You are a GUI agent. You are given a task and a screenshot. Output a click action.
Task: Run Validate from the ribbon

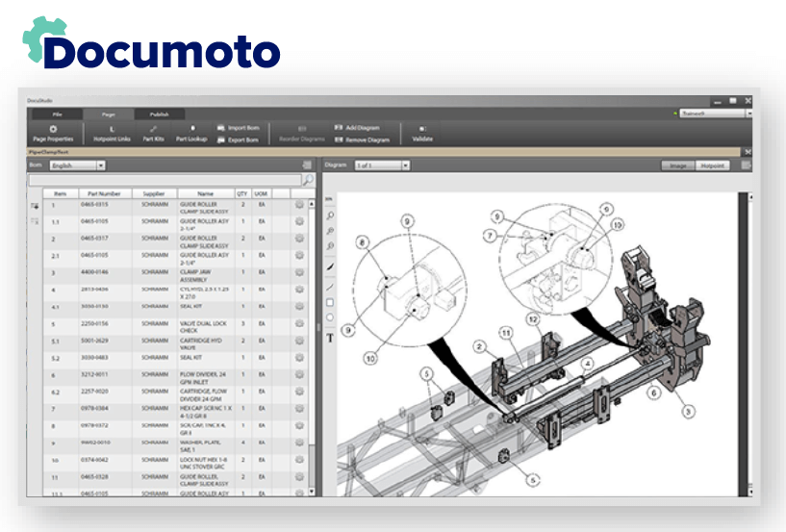(422, 134)
